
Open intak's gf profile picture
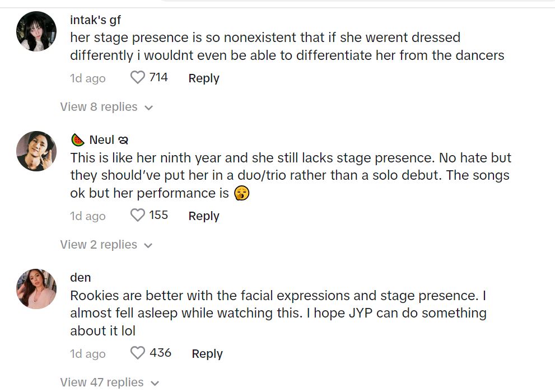pos(37,31)
